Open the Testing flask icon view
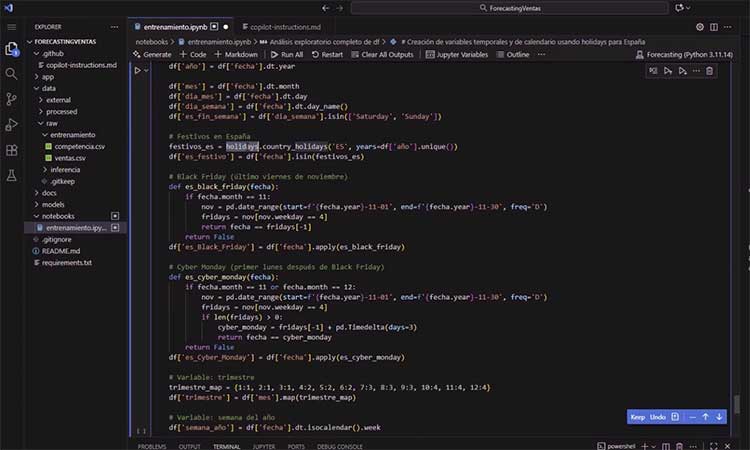Viewport: 750px width, 450px height. click(x=12, y=175)
